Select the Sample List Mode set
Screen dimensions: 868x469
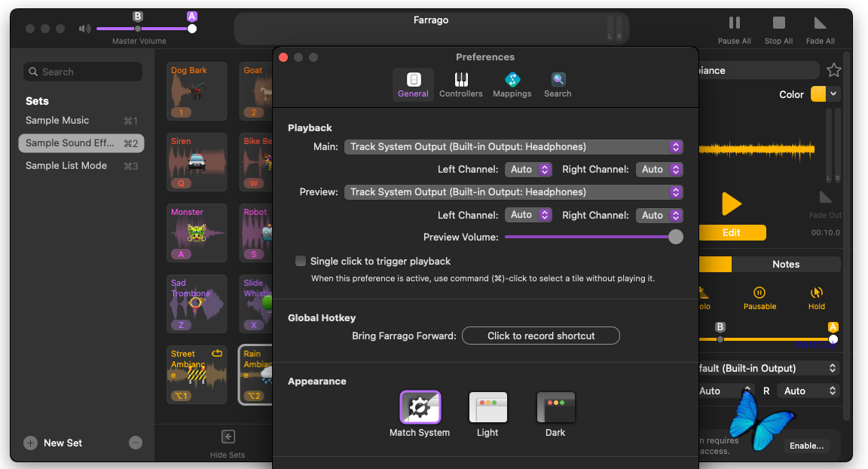pyautogui.click(x=81, y=166)
